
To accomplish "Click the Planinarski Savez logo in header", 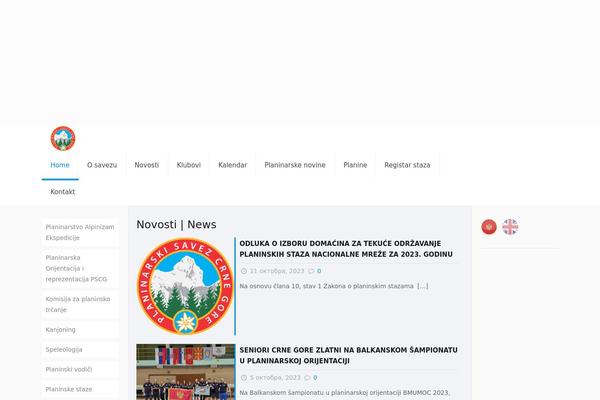I will point(63,138).
